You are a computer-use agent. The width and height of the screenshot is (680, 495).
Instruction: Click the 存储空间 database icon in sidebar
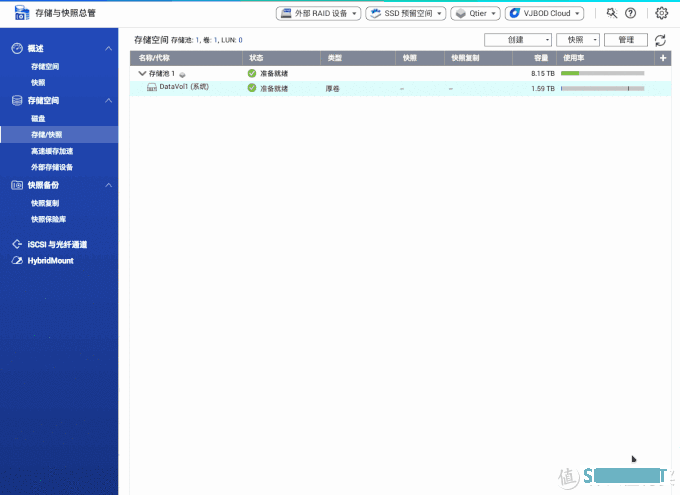(17, 101)
